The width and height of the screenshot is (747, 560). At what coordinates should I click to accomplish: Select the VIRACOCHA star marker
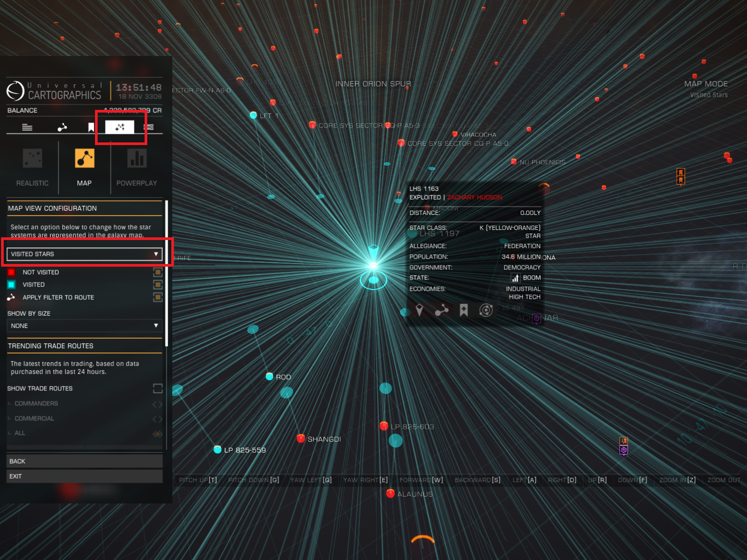[x=455, y=134]
